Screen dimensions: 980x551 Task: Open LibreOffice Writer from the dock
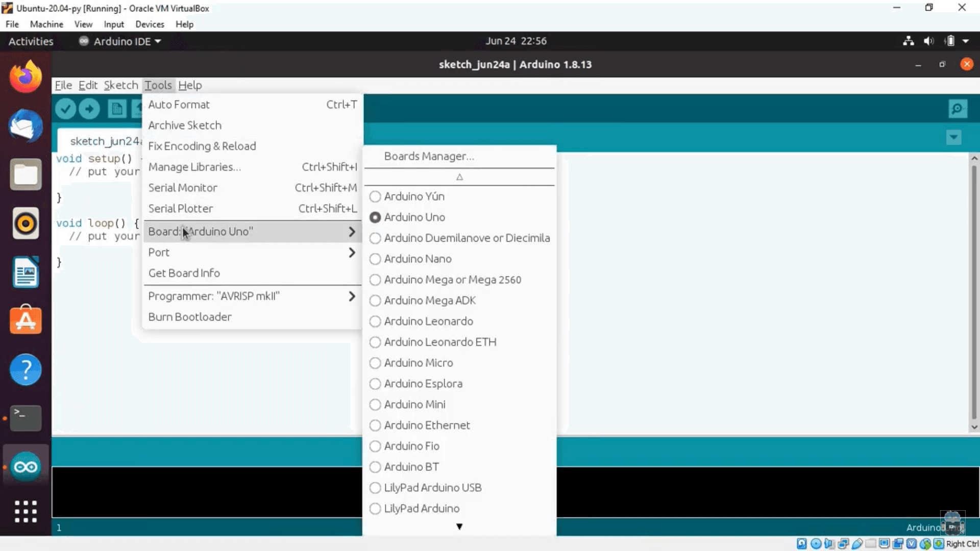point(26,272)
